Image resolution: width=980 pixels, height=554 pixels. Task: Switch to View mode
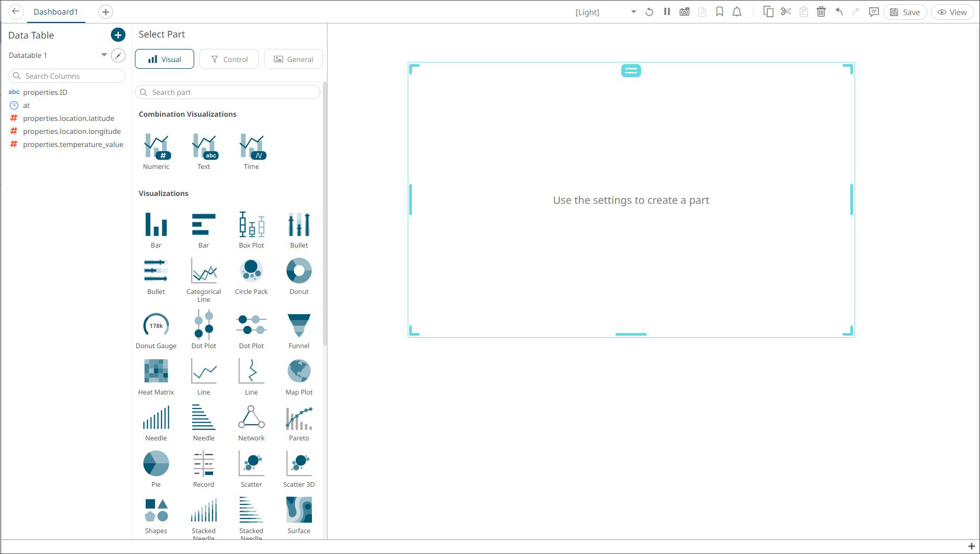click(x=952, y=12)
